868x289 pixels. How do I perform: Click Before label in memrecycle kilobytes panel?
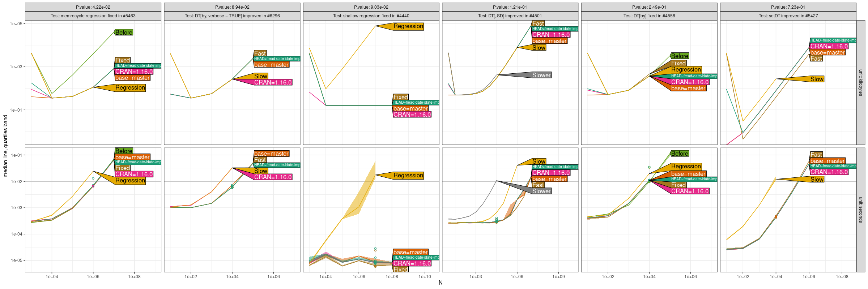[124, 33]
